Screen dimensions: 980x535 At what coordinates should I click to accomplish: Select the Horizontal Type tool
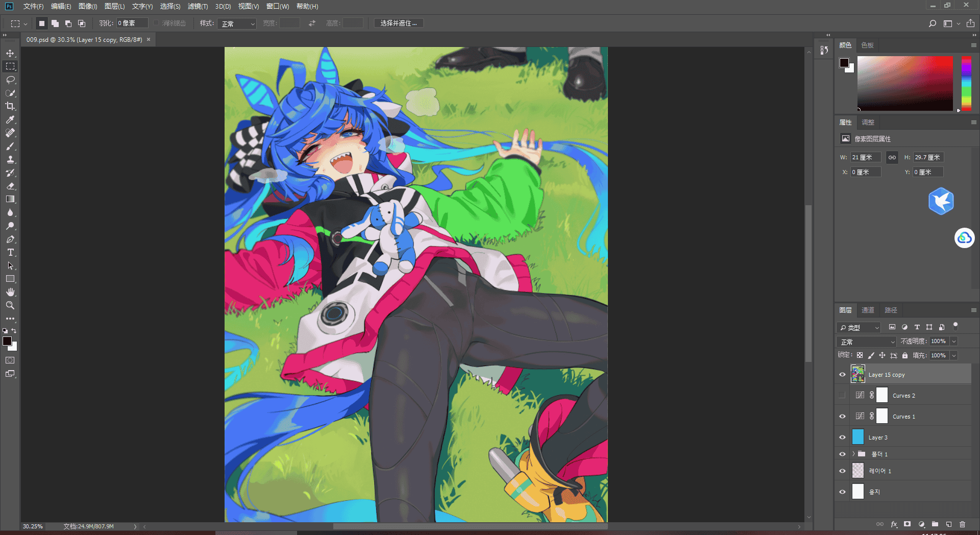(x=10, y=252)
